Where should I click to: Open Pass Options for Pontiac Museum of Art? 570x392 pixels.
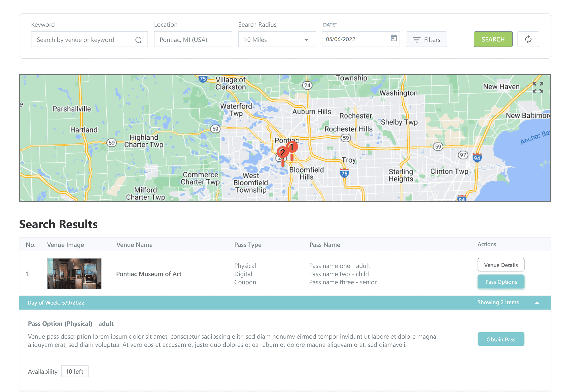[x=501, y=282]
